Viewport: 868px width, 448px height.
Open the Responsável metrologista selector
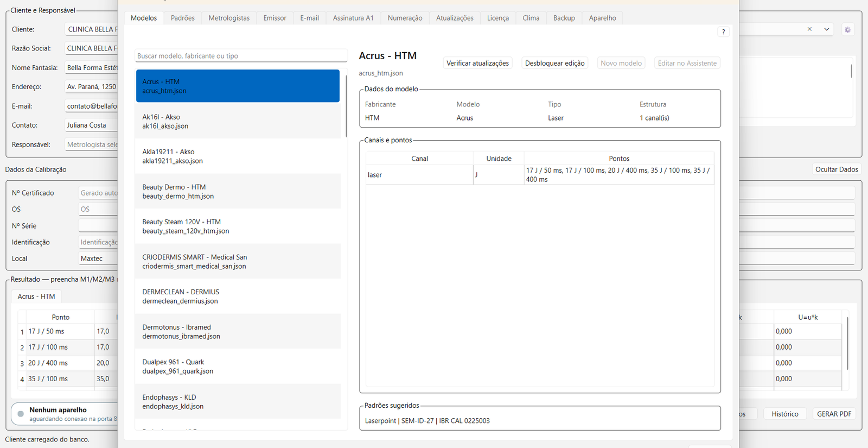91,145
